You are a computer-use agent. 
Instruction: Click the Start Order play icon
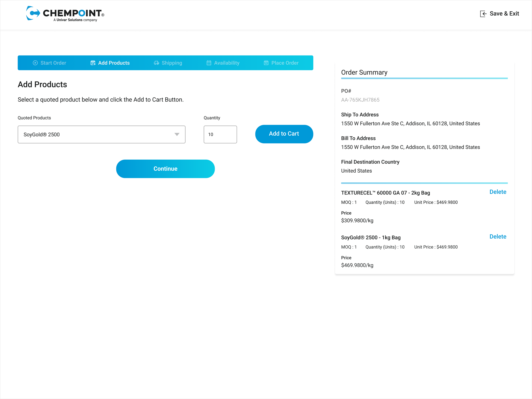tap(35, 63)
